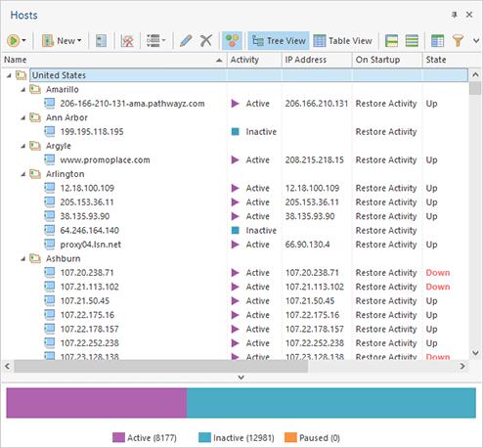483x448 pixels.
Task: Click the column chooser table icon
Action: tap(437, 41)
